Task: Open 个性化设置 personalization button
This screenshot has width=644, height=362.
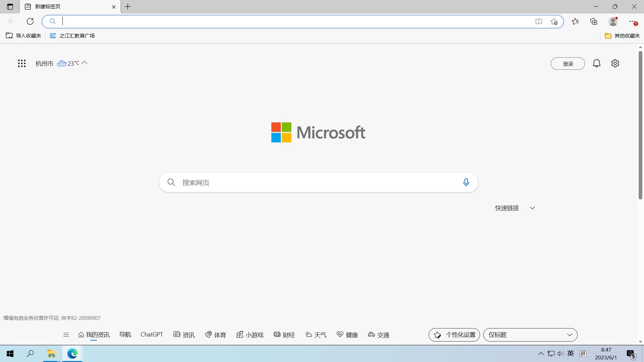Action: click(454, 335)
